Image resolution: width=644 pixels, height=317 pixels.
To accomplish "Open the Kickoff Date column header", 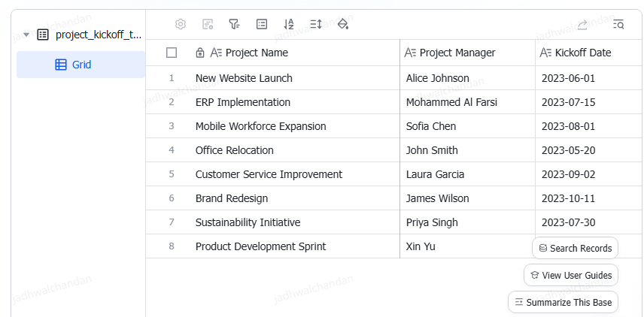I will click(x=589, y=53).
